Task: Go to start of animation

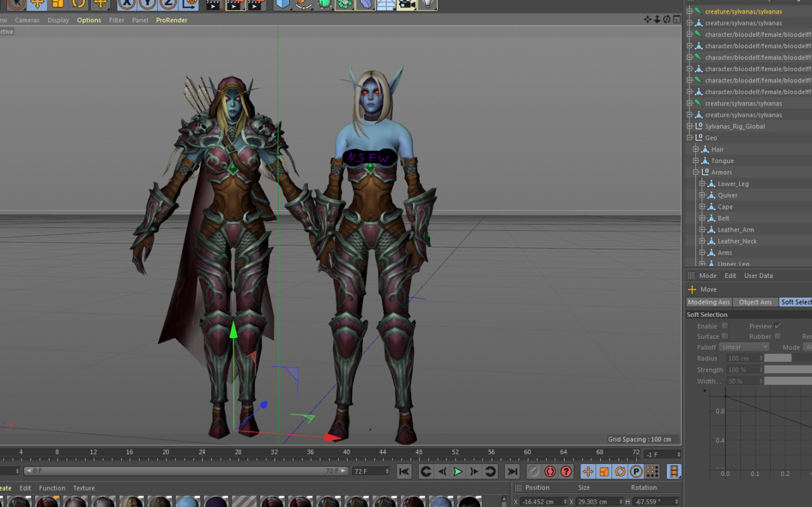Action: pyautogui.click(x=404, y=471)
